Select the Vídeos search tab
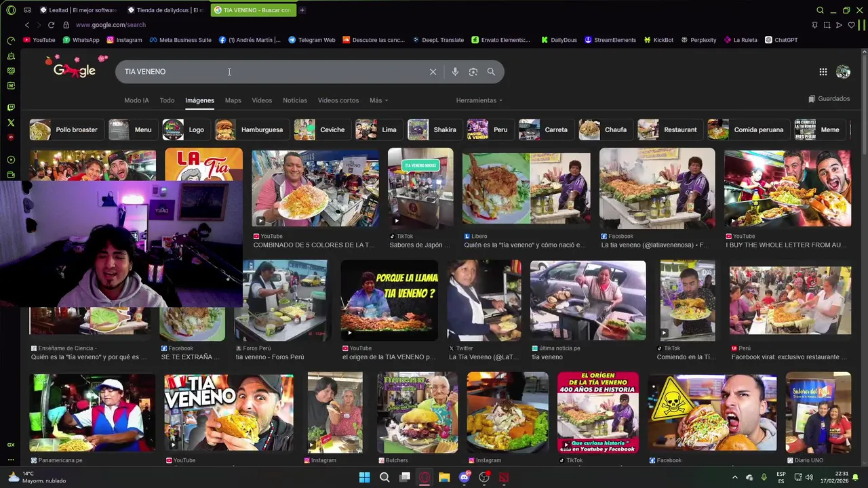 pyautogui.click(x=262, y=100)
